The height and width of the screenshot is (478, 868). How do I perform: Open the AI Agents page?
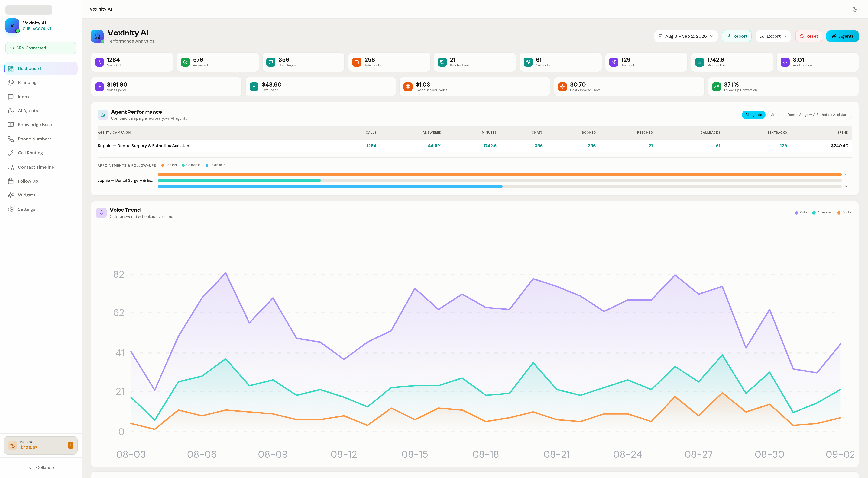click(41, 111)
